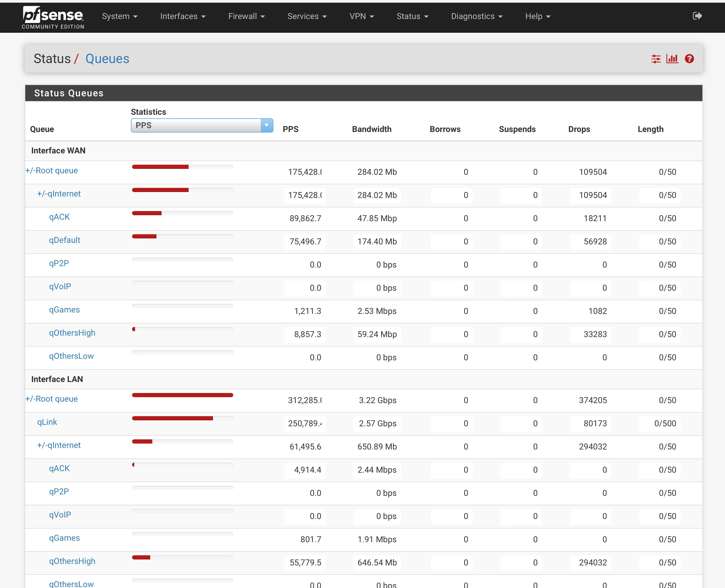Click the WAN qGames queue link
This screenshot has width=725, height=588.
pyautogui.click(x=64, y=309)
